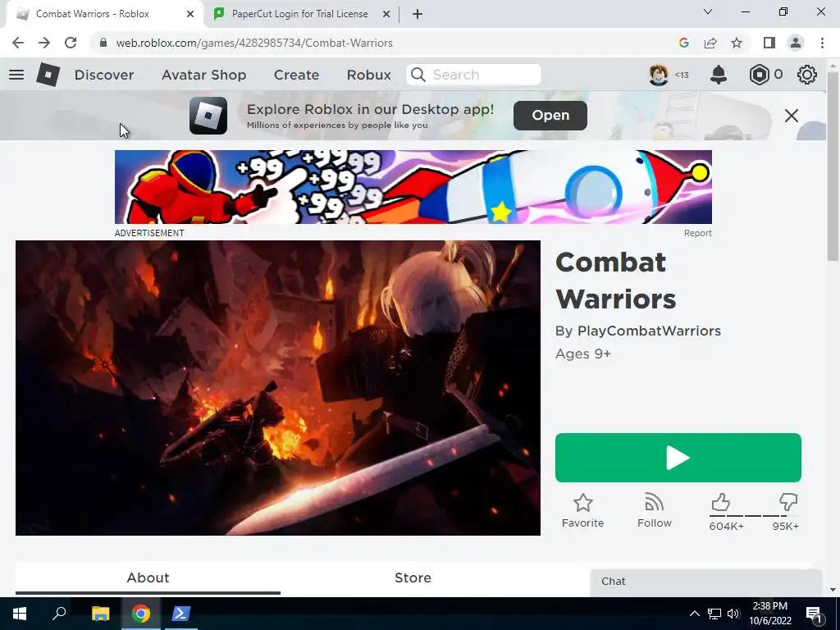This screenshot has width=840, height=630.
Task: Expand the tab search dropdown arrow
Action: 708,11
